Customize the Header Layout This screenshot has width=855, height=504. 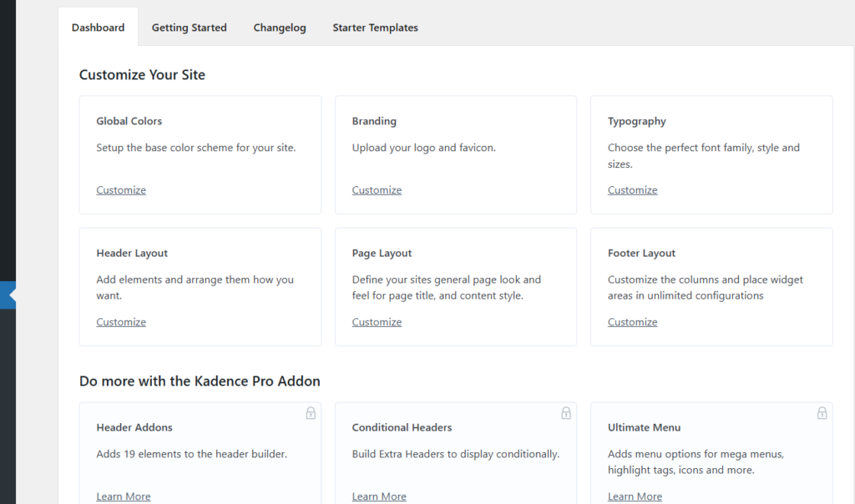click(121, 321)
